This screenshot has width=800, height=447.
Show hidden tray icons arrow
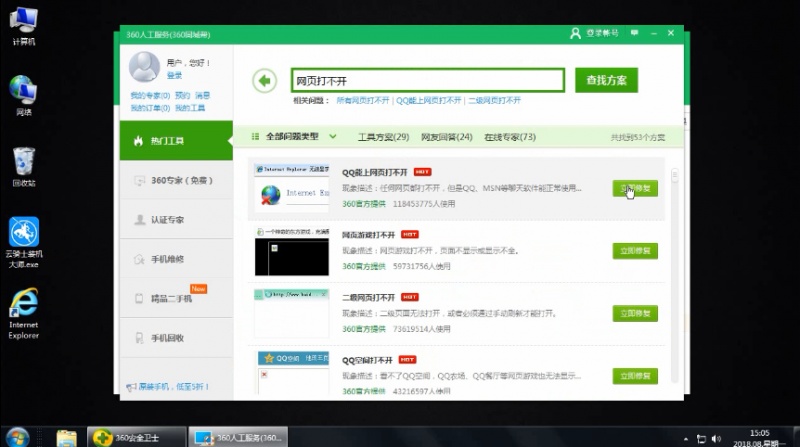pos(686,439)
